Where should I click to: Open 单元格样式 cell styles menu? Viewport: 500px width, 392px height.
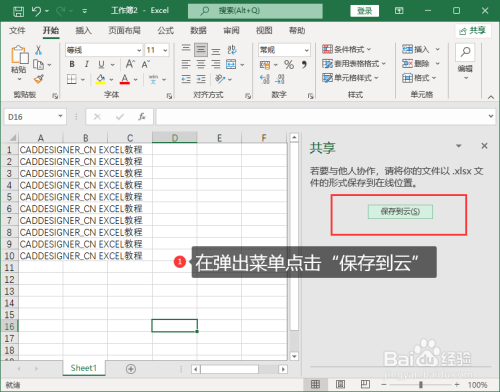(x=350, y=78)
